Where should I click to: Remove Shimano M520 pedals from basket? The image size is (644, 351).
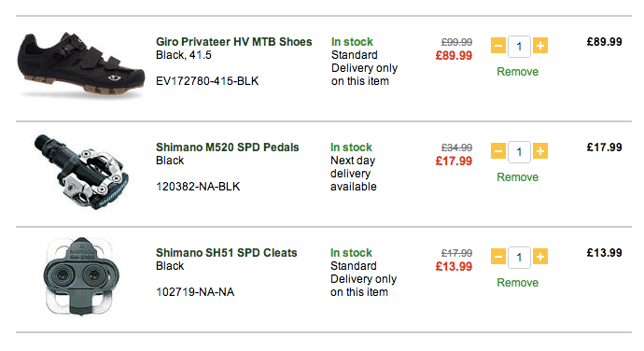click(x=517, y=177)
